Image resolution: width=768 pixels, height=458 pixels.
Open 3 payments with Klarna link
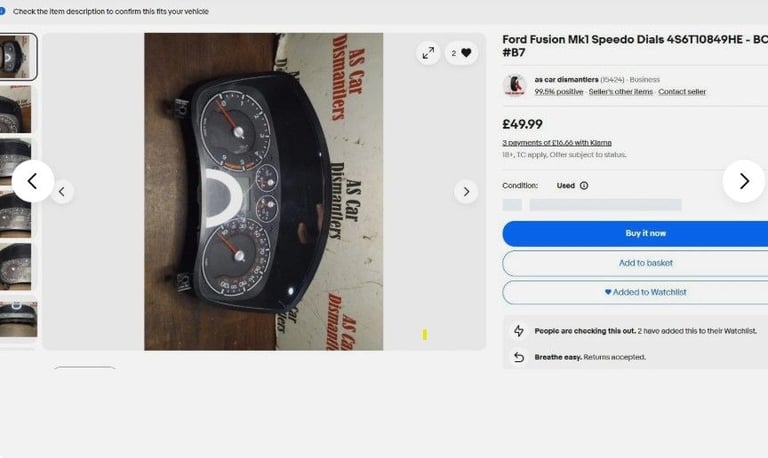pos(557,143)
